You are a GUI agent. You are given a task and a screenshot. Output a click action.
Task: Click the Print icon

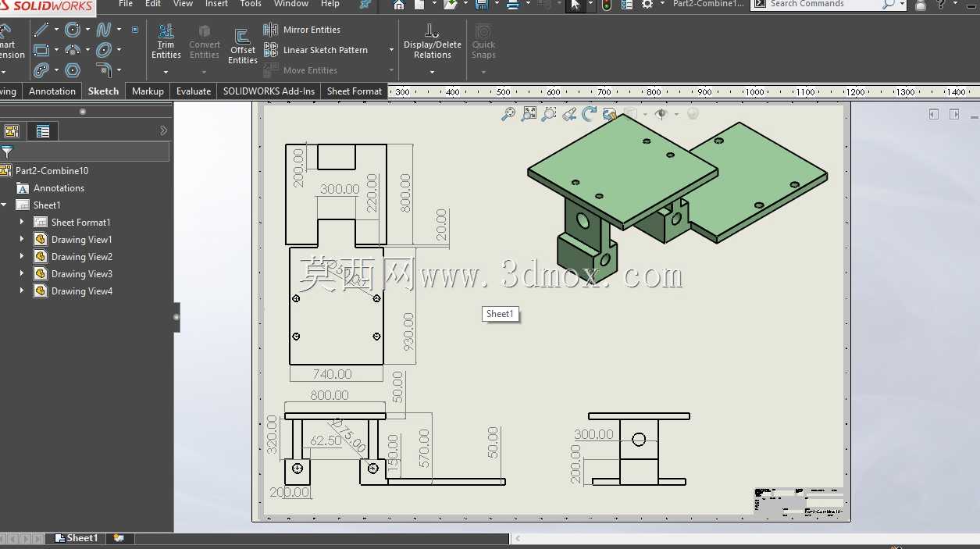[512, 5]
